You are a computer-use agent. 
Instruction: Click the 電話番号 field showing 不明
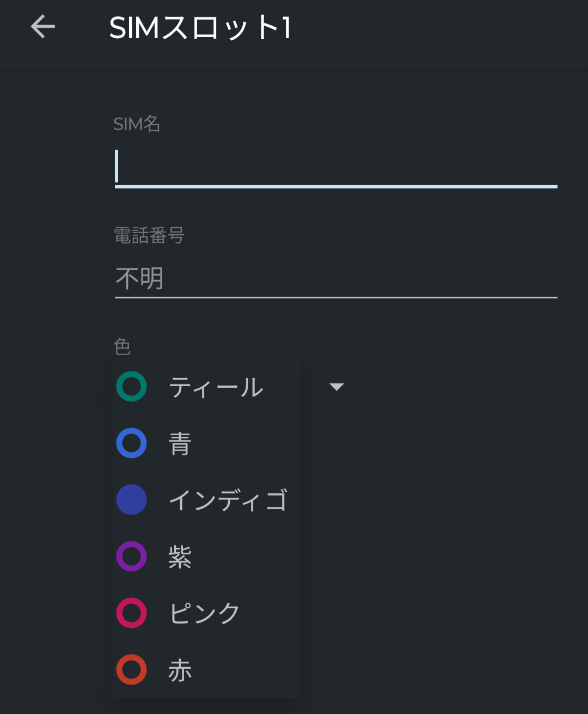click(x=335, y=278)
